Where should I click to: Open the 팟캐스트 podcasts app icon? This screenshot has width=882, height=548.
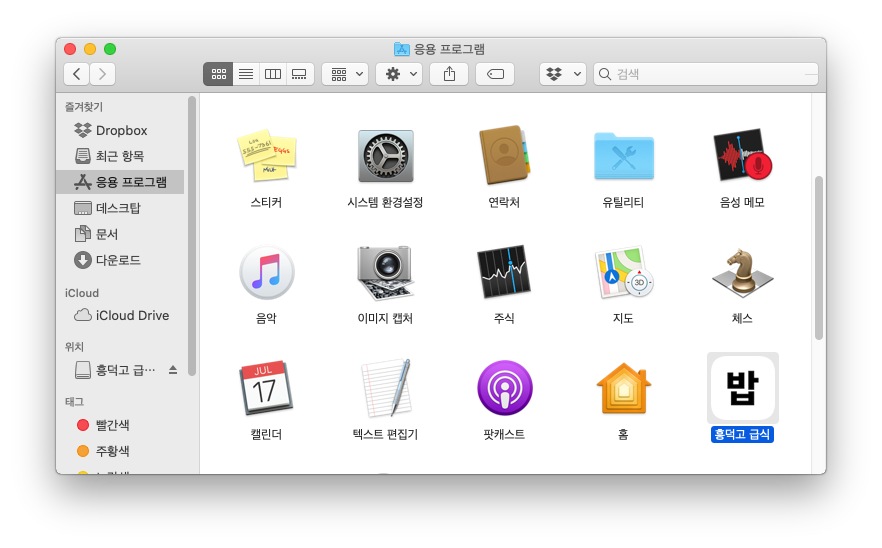click(505, 388)
